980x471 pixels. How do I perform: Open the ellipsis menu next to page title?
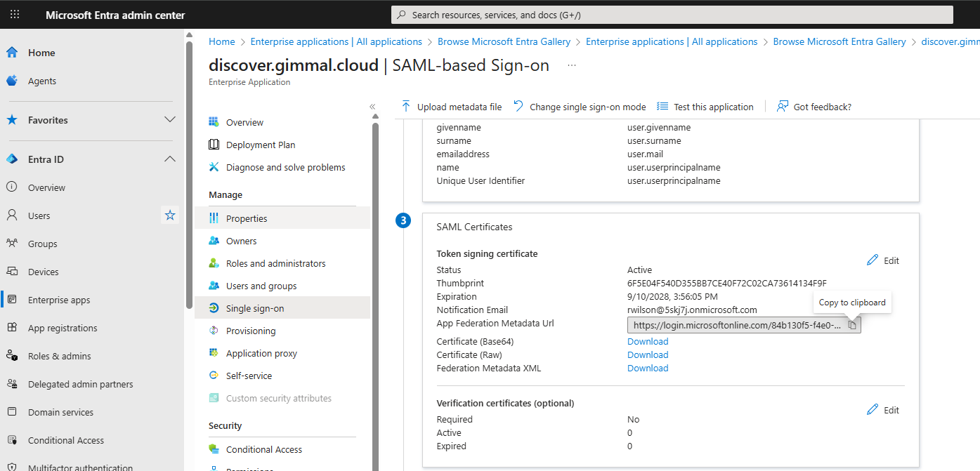[572, 65]
